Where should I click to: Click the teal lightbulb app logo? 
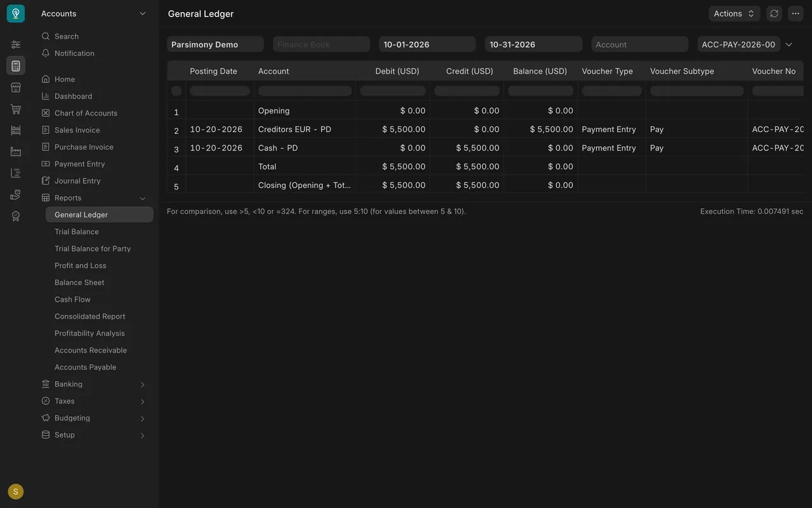click(x=16, y=13)
